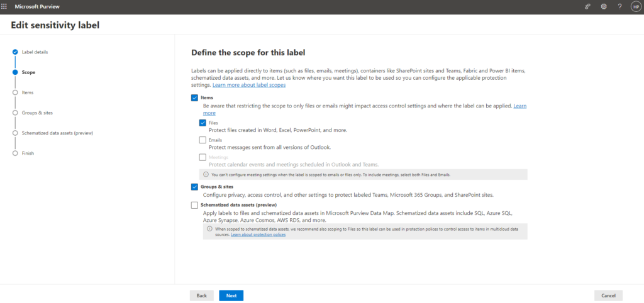Click the Help question mark icon
This screenshot has height=303, width=644.
[x=619, y=6]
